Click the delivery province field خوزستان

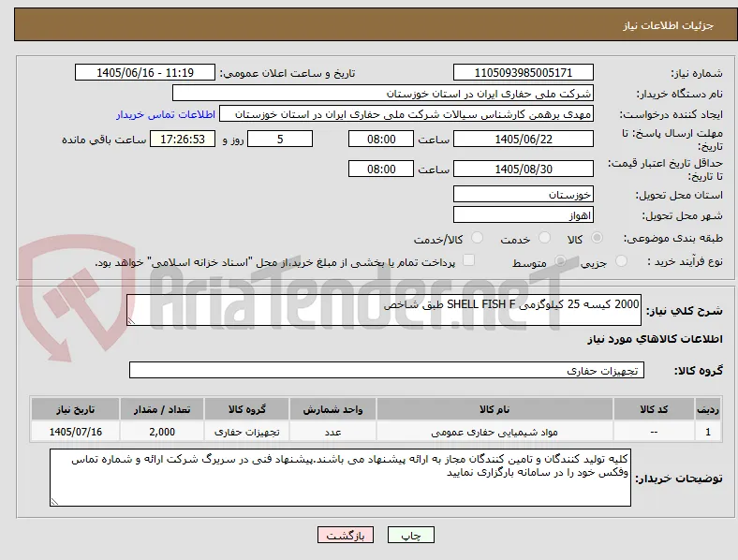pyautogui.click(x=523, y=195)
